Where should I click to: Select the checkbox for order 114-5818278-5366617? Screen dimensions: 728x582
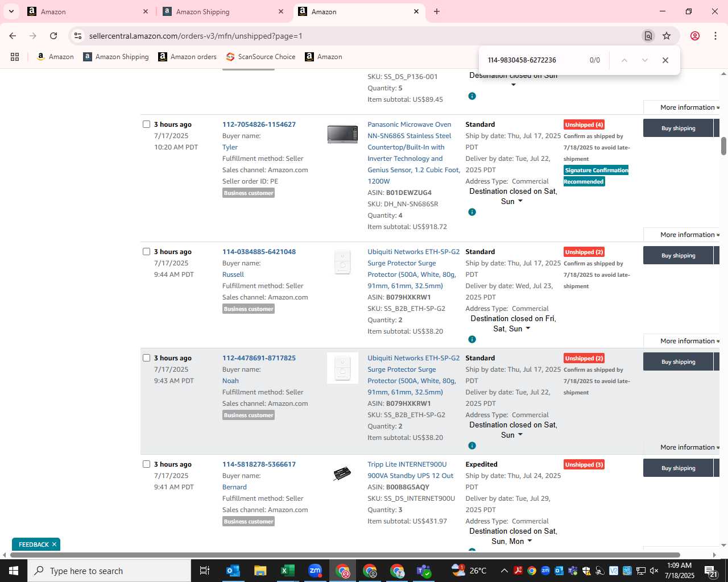(146, 464)
